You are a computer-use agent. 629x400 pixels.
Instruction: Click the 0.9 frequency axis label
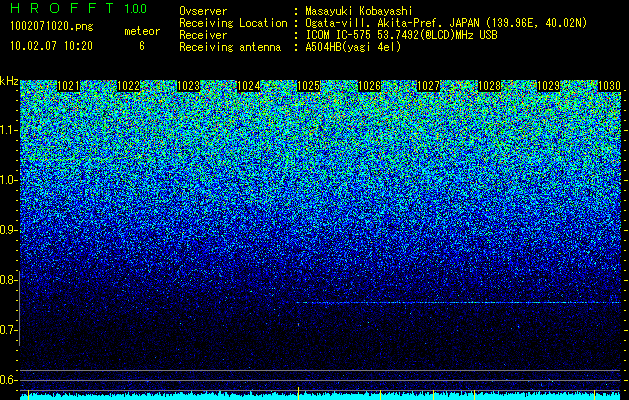[8, 230]
